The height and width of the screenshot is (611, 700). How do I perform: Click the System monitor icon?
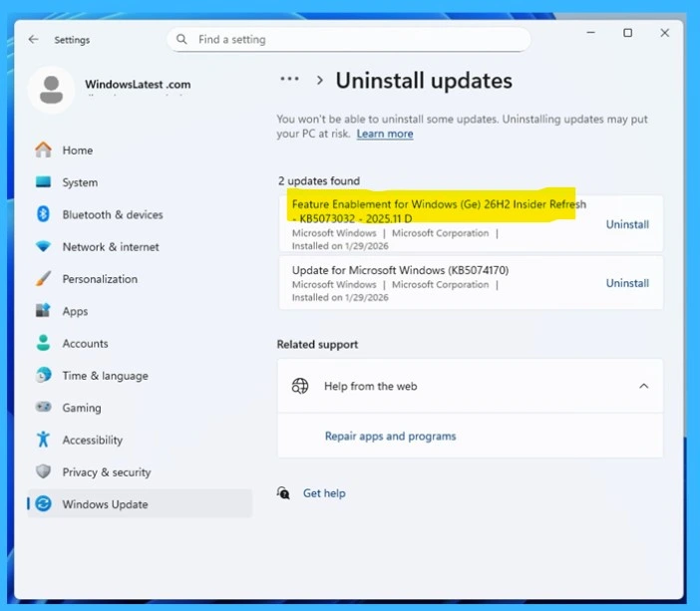[43, 182]
